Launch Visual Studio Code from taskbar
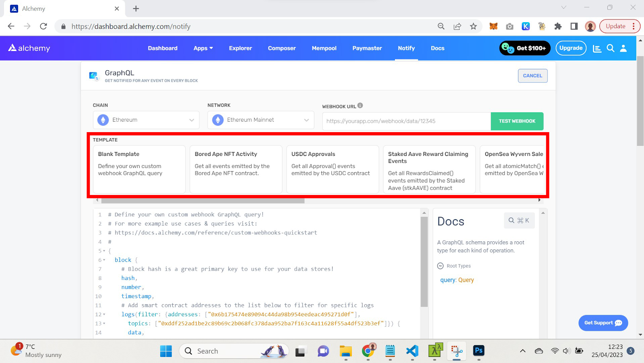The image size is (644, 363). pos(412,351)
